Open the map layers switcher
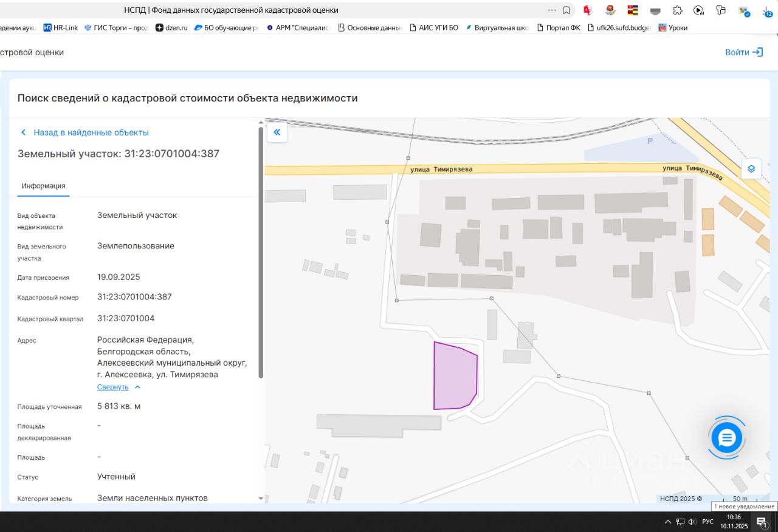 coord(751,169)
